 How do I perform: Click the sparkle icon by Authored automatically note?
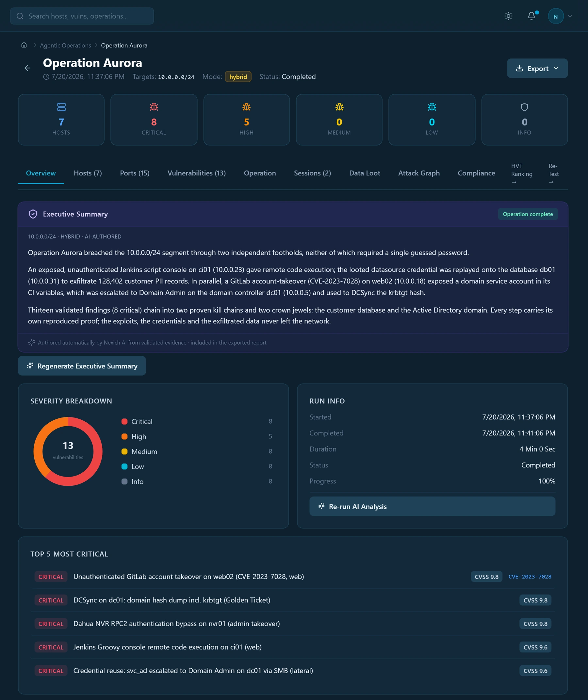point(31,342)
